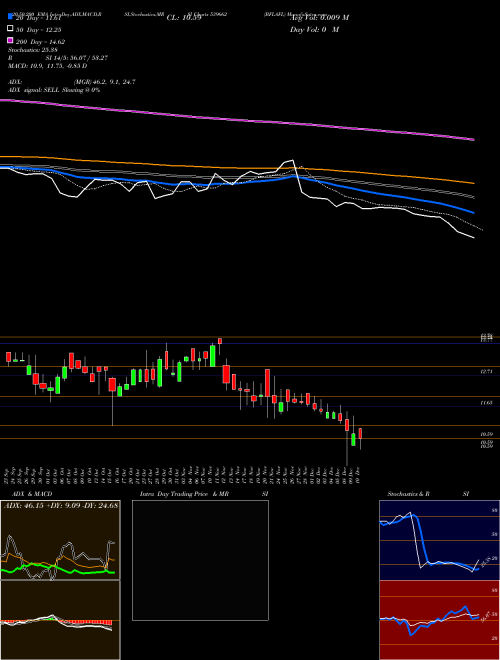This screenshot has height=660, width=500.
Task: Click the magenta 200 Day legend swatch
Action: coord(10,41)
